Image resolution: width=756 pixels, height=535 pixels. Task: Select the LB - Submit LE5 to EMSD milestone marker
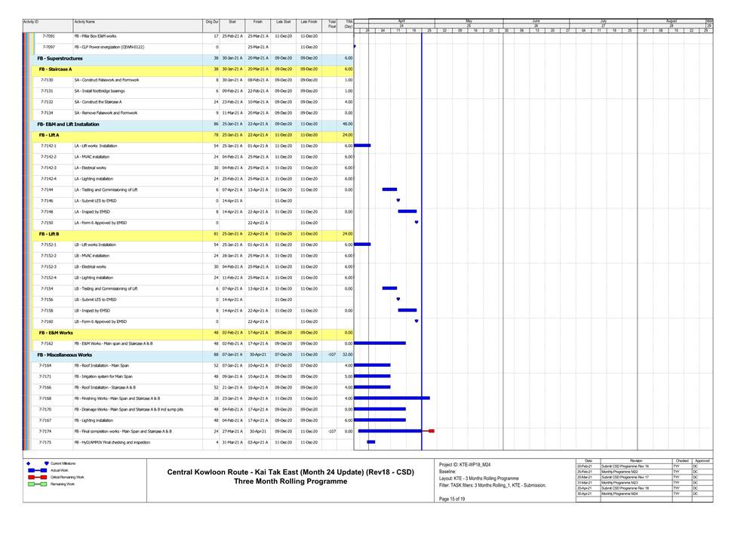coord(398,300)
